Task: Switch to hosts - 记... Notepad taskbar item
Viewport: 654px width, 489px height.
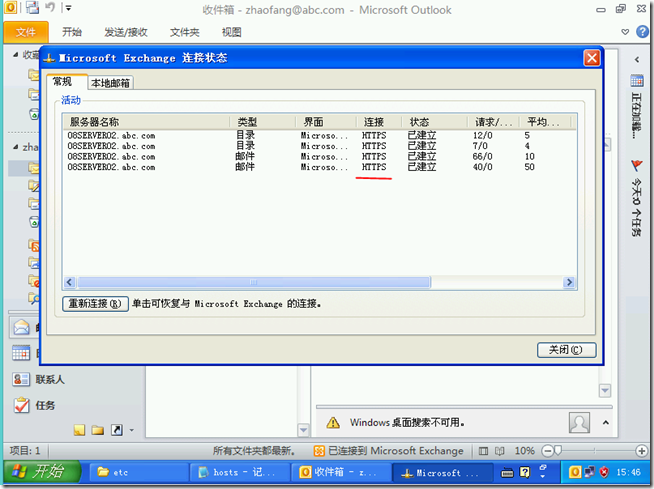Action: tap(240, 472)
